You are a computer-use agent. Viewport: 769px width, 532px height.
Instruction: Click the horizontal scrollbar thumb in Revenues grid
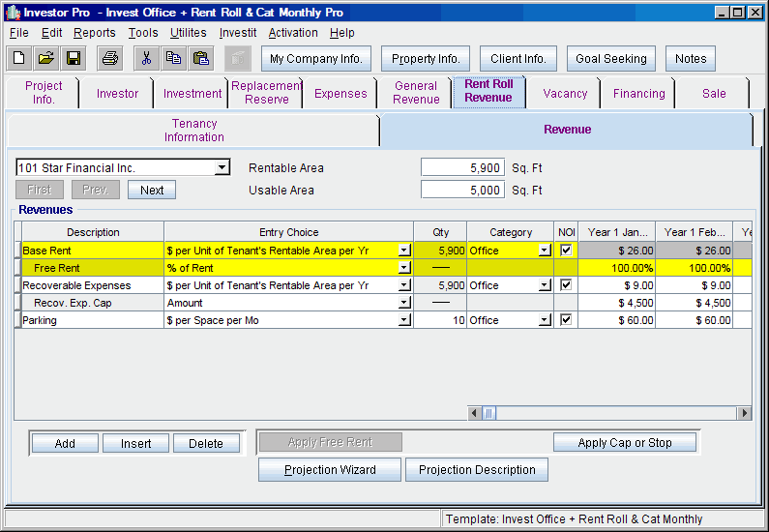[488, 413]
